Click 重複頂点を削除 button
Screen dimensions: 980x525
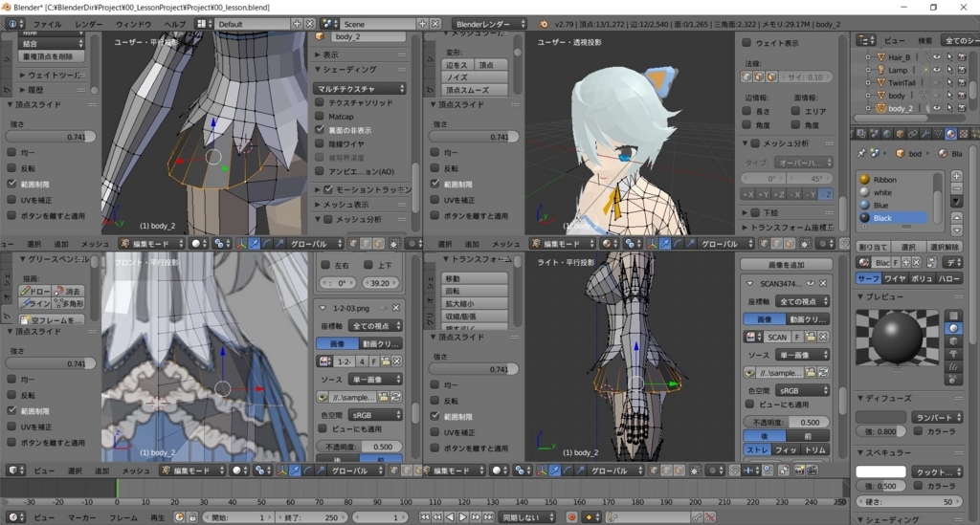[x=49, y=56]
